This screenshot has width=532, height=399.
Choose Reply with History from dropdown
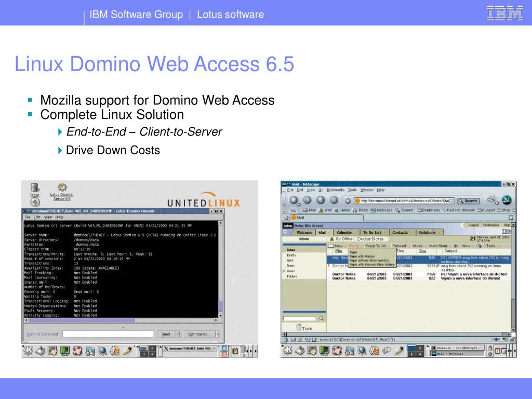click(362, 257)
